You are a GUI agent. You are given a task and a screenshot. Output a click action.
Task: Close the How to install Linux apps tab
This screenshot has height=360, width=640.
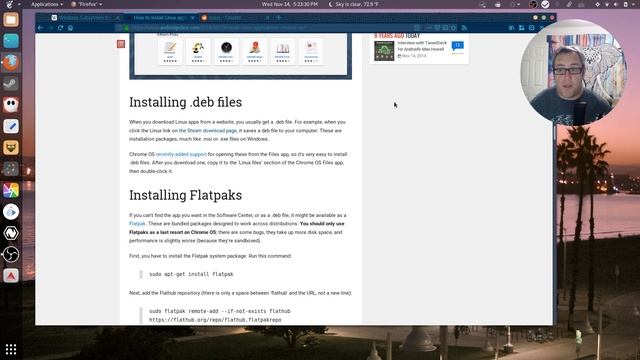193,18
